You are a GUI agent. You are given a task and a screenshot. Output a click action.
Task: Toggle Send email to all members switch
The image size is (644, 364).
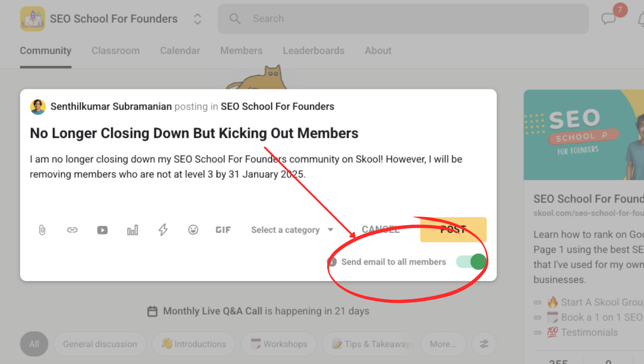tap(471, 262)
